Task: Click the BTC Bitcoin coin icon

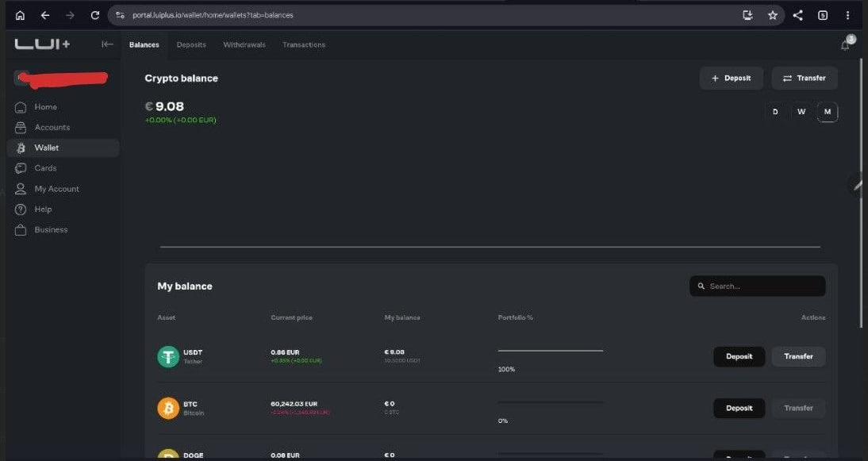Action: [168, 409]
